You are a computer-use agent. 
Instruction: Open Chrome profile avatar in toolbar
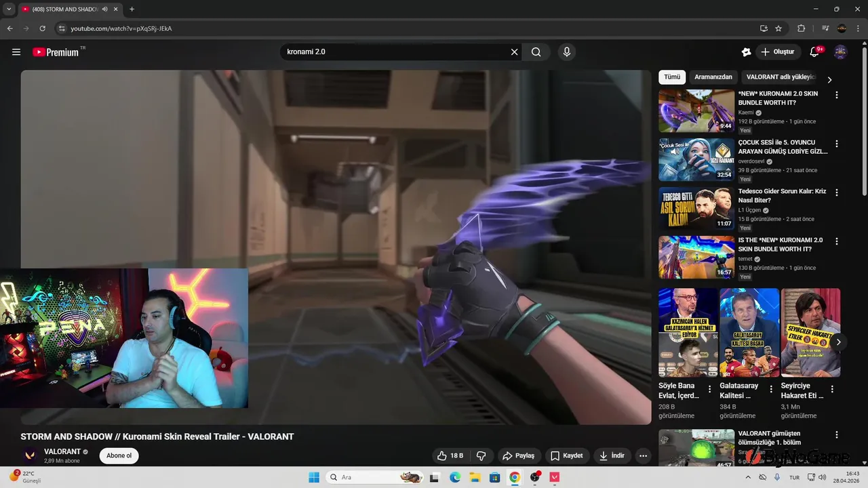point(842,28)
